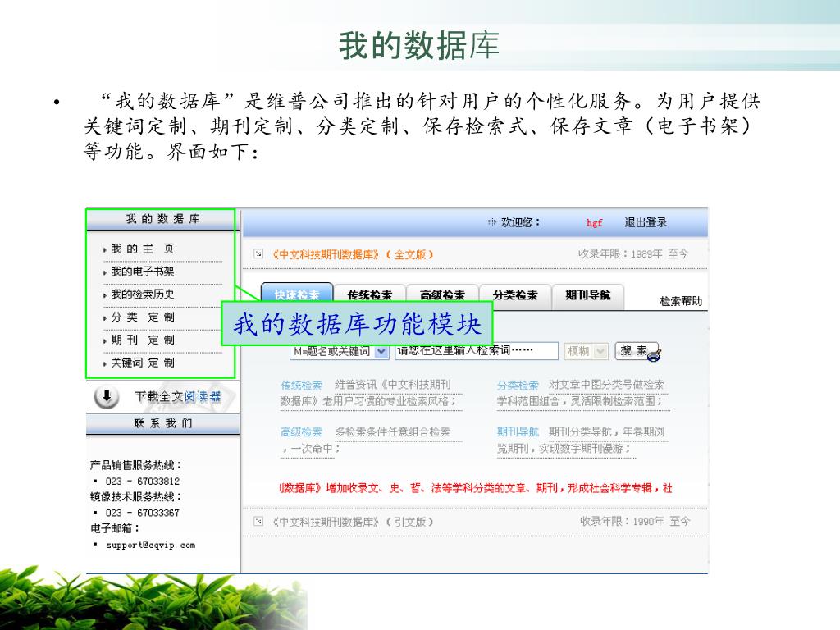The height and width of the screenshot is (630, 840).
Task: Open 我的检索历史 link
Action: tap(143, 294)
